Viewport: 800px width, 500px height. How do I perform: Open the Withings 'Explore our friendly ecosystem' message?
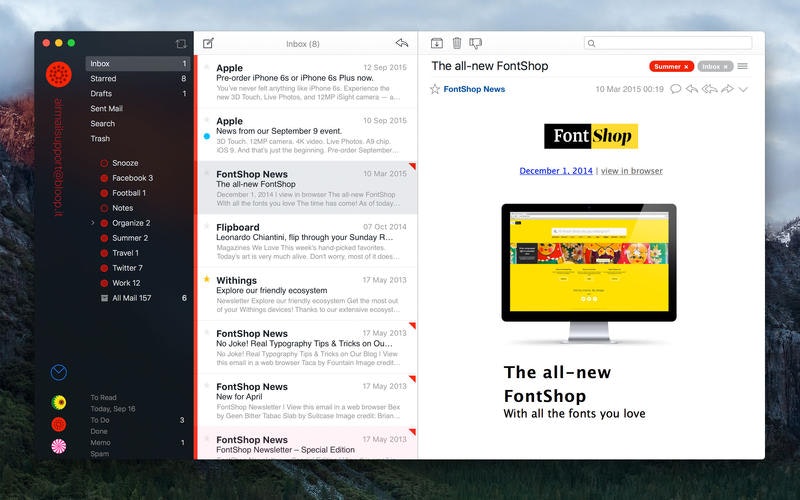pyautogui.click(x=306, y=294)
